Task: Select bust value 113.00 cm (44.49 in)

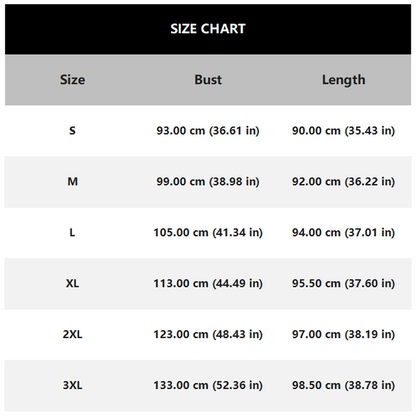Action: (x=208, y=284)
